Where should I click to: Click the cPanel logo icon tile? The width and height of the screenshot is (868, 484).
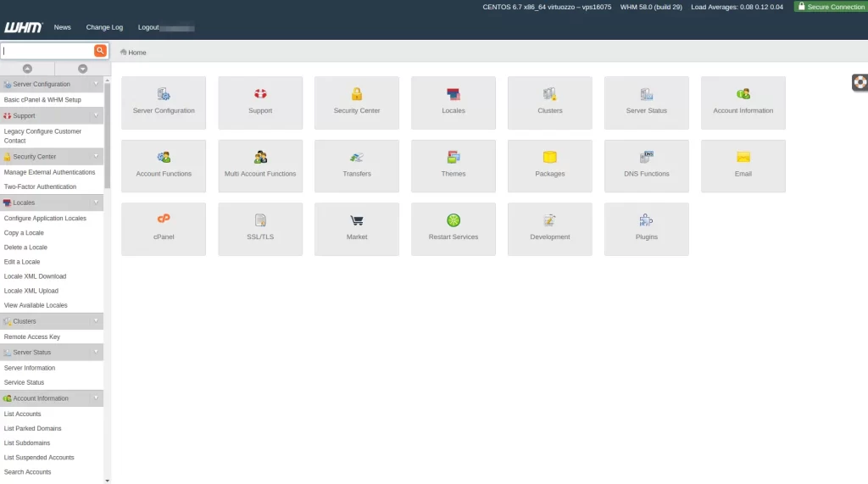(x=164, y=220)
